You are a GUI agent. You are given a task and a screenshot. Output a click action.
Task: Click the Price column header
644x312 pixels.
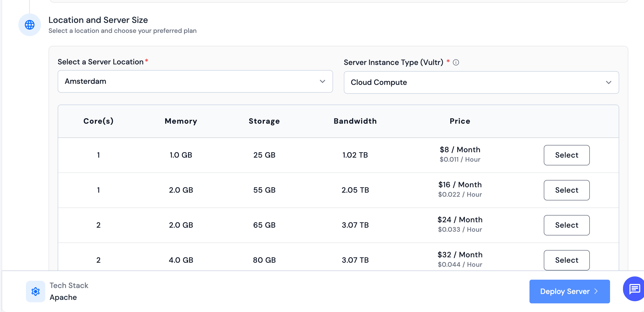coord(459,121)
